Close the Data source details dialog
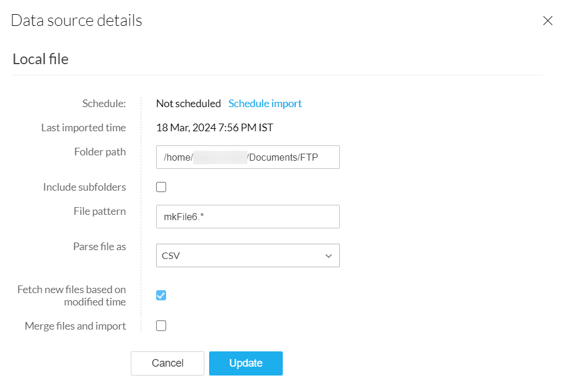572x392 pixels. [547, 21]
